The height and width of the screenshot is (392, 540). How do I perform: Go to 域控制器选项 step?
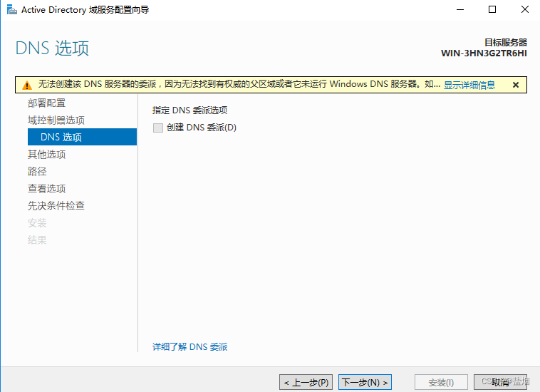click(56, 120)
